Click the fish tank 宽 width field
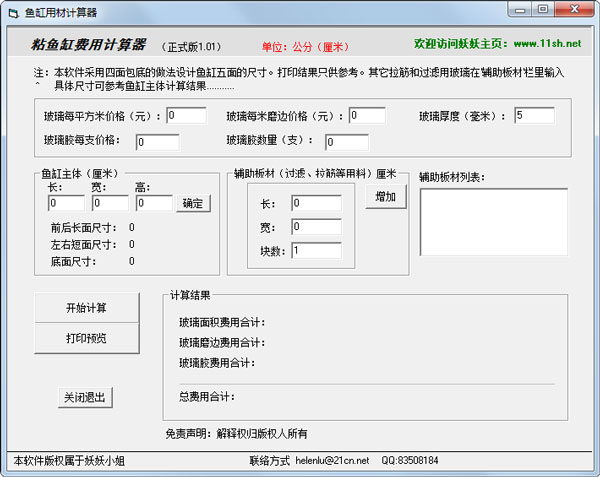This screenshot has height=477, width=600. (110, 204)
